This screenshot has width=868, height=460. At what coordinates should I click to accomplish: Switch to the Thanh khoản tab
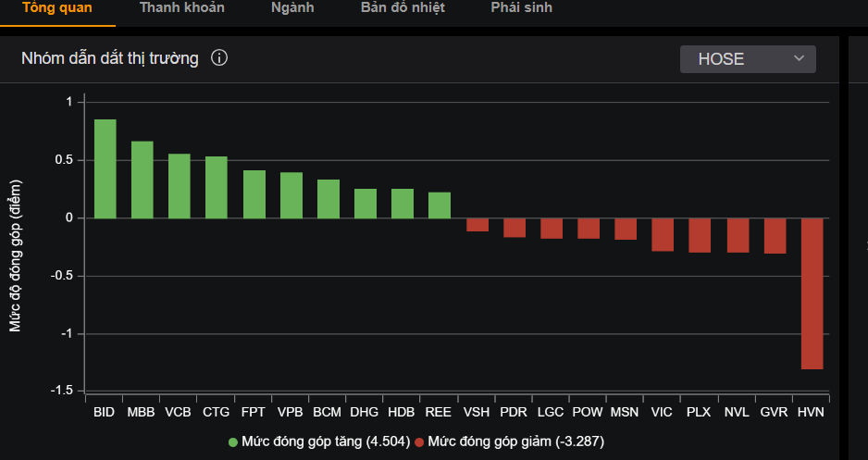[x=181, y=8]
